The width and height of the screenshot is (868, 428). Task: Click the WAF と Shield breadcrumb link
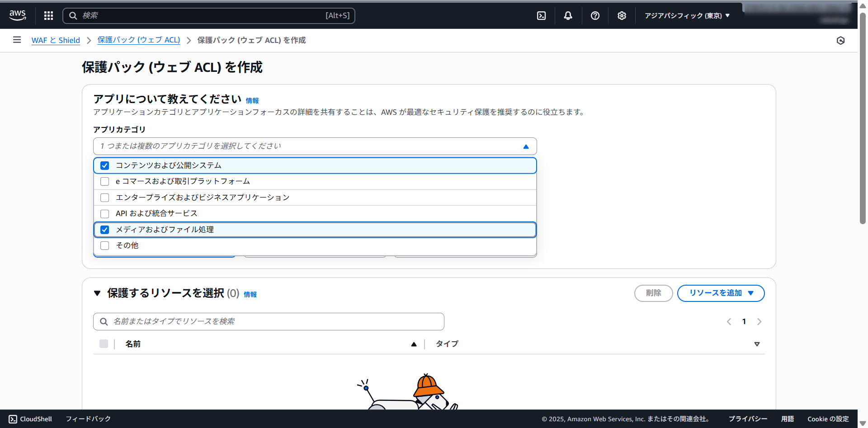point(56,40)
